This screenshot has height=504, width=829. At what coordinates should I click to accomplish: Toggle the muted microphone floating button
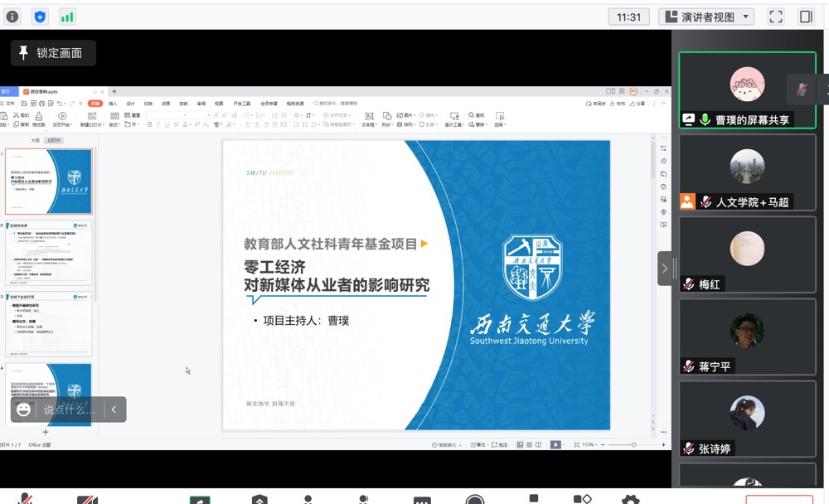[x=802, y=90]
